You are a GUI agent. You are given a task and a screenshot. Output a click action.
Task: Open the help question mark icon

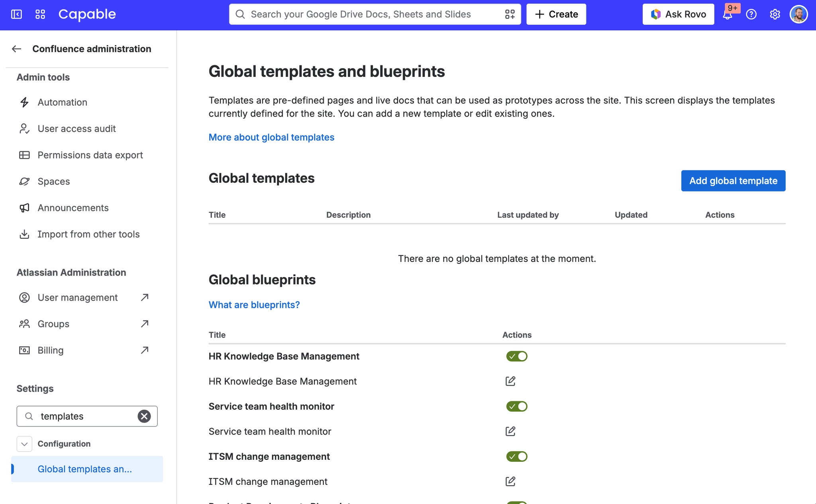pos(751,14)
